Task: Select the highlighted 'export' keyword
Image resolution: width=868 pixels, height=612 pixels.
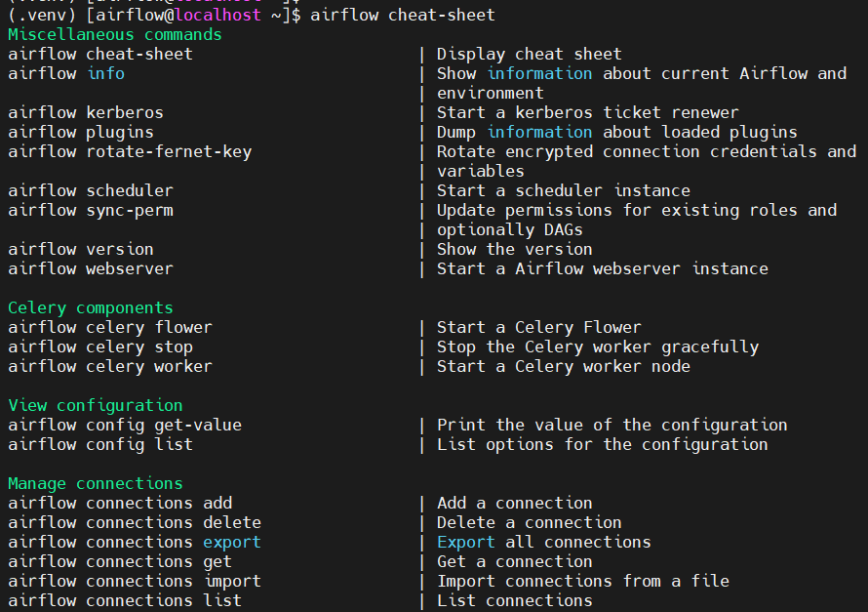Action: pos(231,542)
